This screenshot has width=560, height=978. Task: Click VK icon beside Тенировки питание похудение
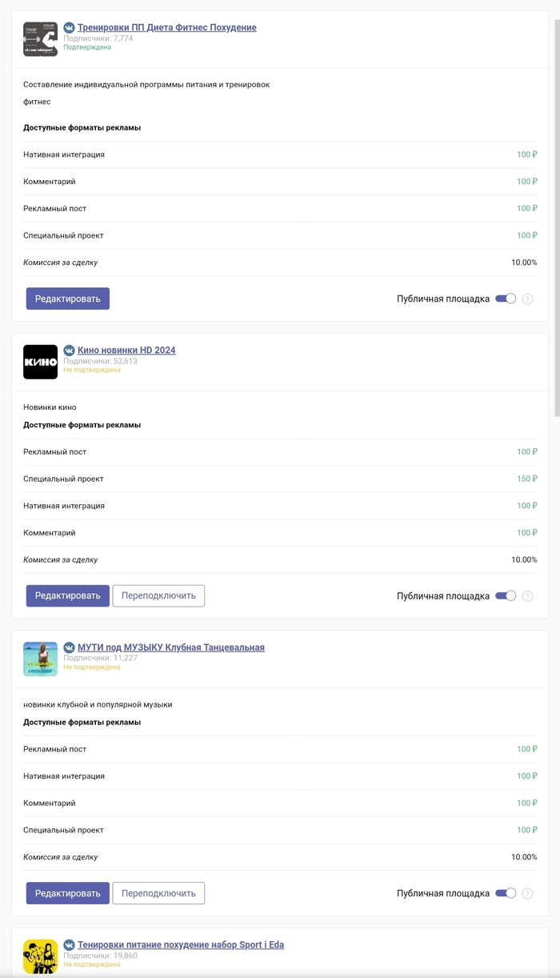pyautogui.click(x=69, y=945)
